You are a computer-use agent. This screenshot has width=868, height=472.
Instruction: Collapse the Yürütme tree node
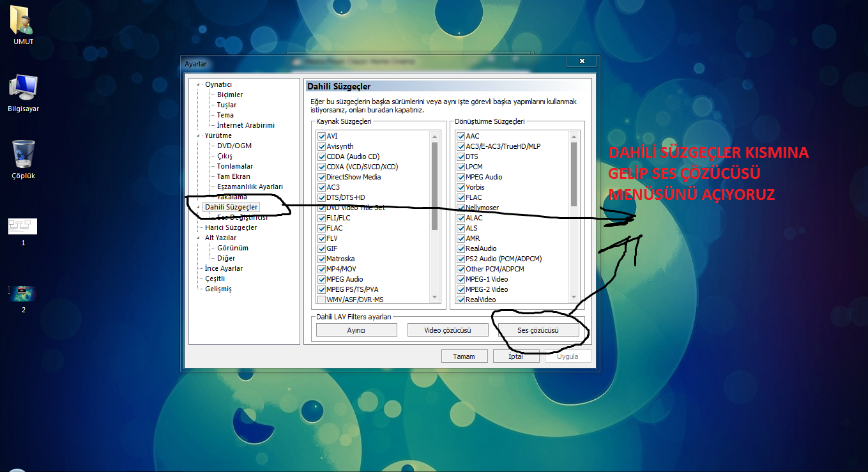click(x=199, y=135)
